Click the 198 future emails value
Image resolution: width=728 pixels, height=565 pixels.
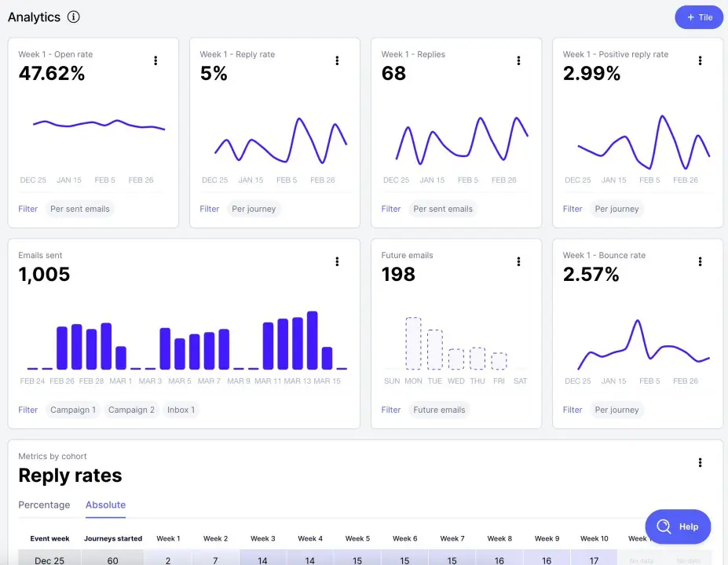point(398,274)
